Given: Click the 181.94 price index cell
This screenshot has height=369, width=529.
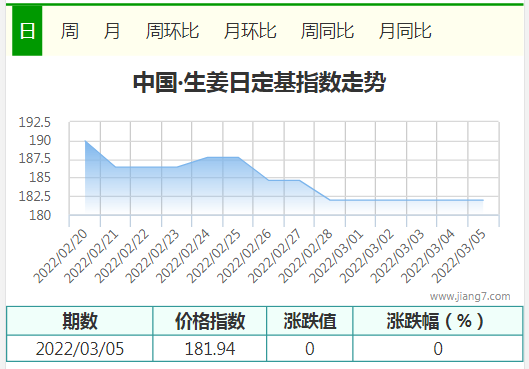Looking at the screenshot, I should pyautogui.click(x=210, y=348).
